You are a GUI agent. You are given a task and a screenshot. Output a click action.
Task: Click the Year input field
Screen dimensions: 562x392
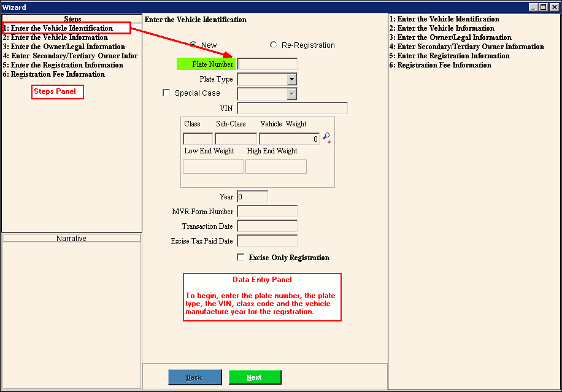tap(252, 197)
